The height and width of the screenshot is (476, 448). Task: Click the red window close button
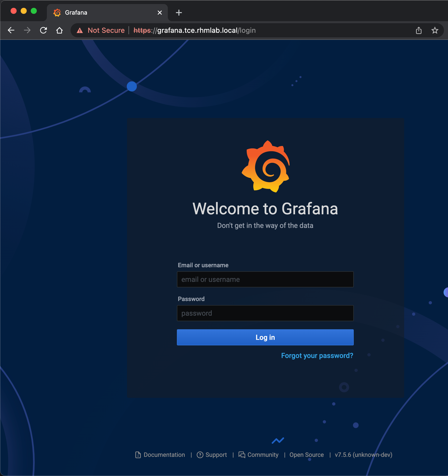[x=14, y=11]
